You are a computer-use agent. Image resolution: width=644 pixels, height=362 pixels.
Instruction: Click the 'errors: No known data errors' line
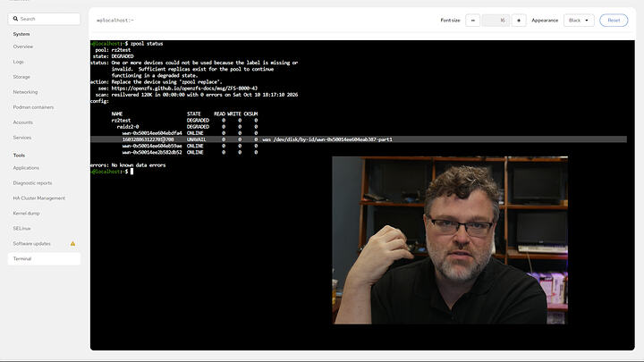pos(128,165)
